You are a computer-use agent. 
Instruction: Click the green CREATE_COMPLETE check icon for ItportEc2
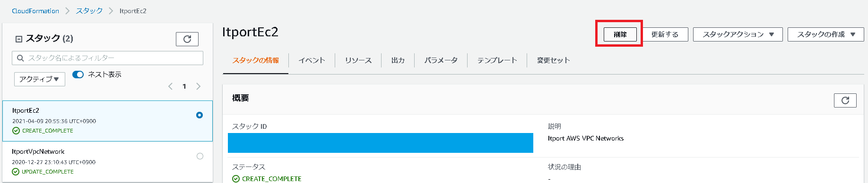(x=16, y=131)
